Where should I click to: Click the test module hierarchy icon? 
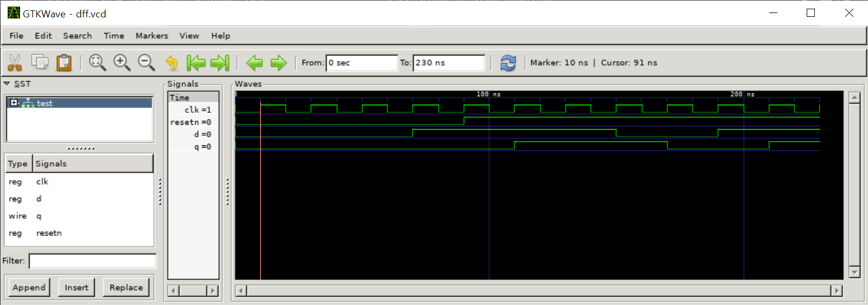pyautogui.click(x=28, y=103)
